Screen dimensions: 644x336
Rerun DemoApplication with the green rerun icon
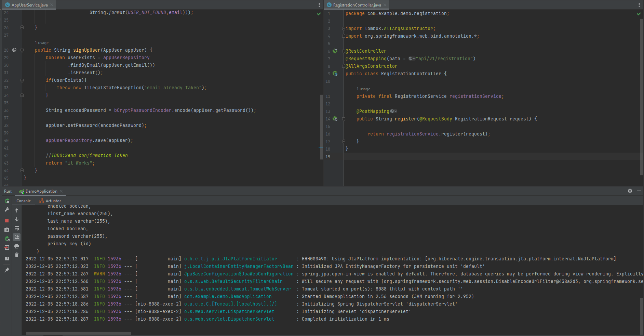tap(7, 201)
